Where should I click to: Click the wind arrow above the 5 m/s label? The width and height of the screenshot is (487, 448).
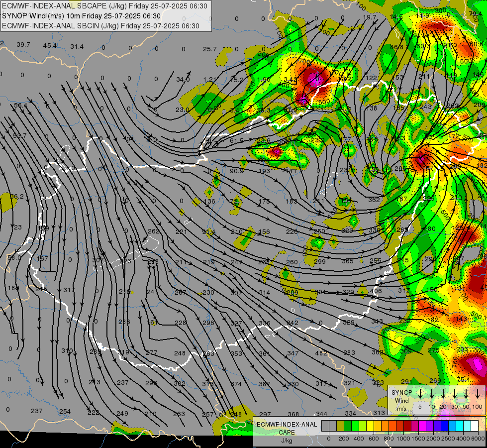420,393
